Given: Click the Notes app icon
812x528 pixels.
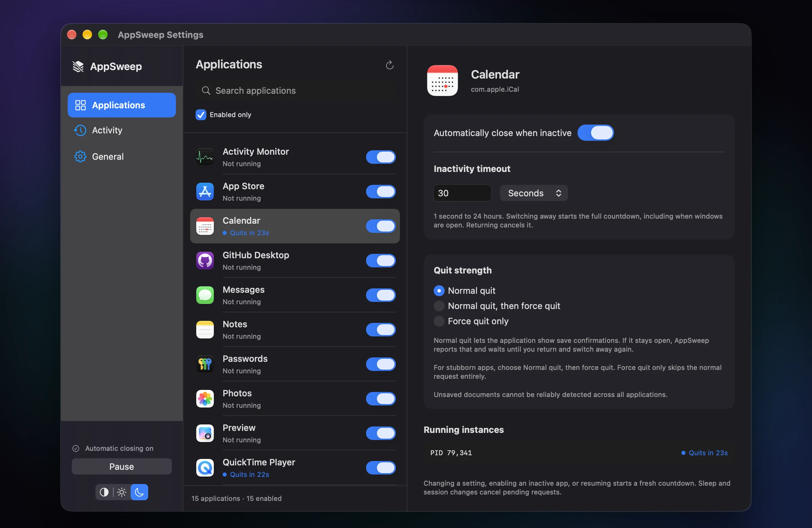Looking at the screenshot, I should [x=205, y=329].
